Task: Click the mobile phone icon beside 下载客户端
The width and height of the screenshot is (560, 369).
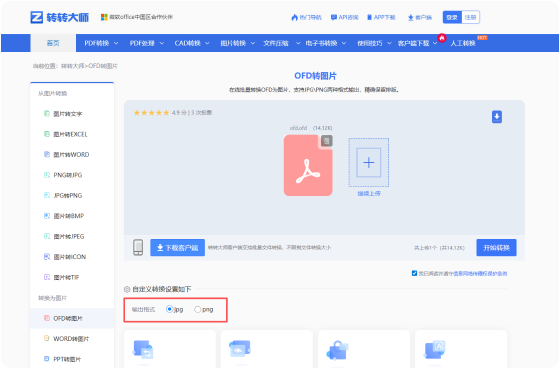Action: [x=138, y=247]
